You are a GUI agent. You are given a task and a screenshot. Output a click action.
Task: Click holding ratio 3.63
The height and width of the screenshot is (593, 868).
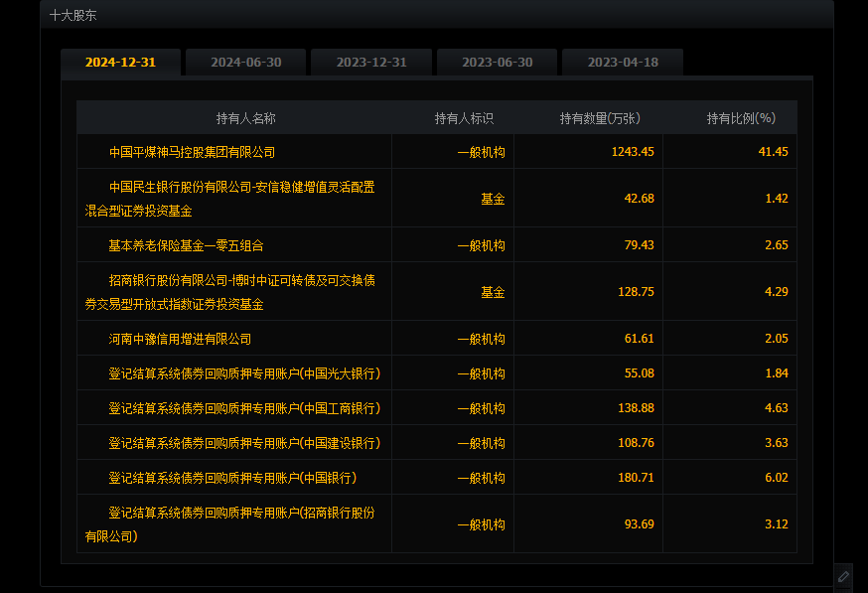point(777,443)
